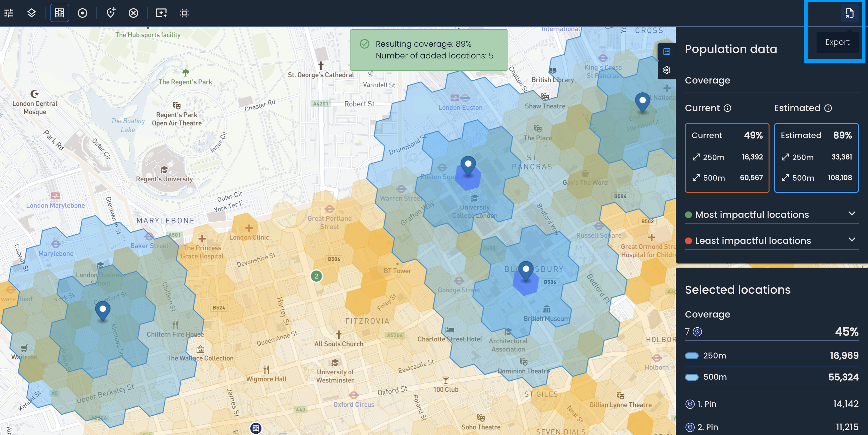Click the add location pin tool

pyautogui.click(x=111, y=13)
